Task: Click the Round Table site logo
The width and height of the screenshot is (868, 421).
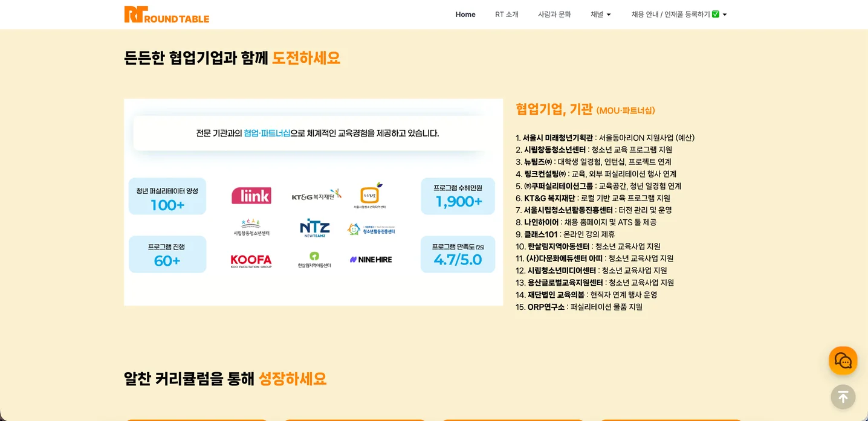Action: tap(166, 14)
